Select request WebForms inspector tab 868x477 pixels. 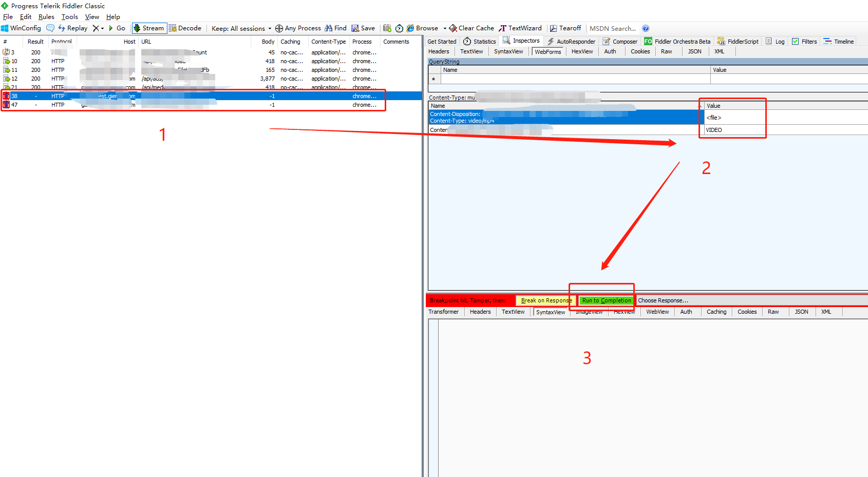coord(548,52)
